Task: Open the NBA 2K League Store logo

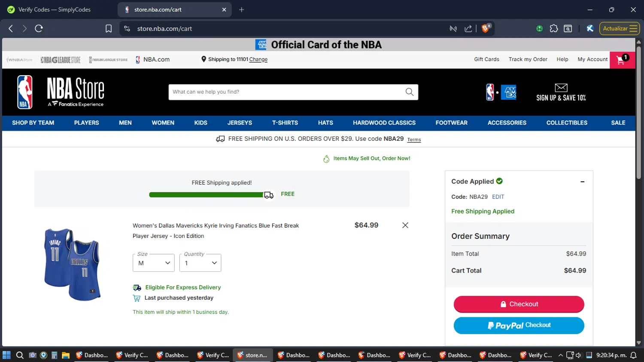Action: (108, 60)
